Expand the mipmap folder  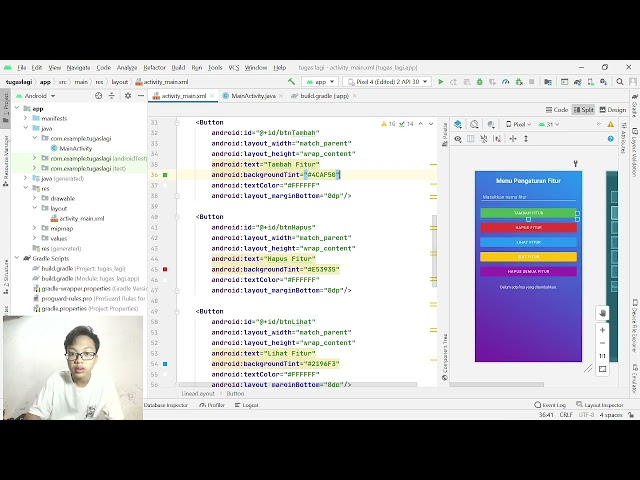35,228
